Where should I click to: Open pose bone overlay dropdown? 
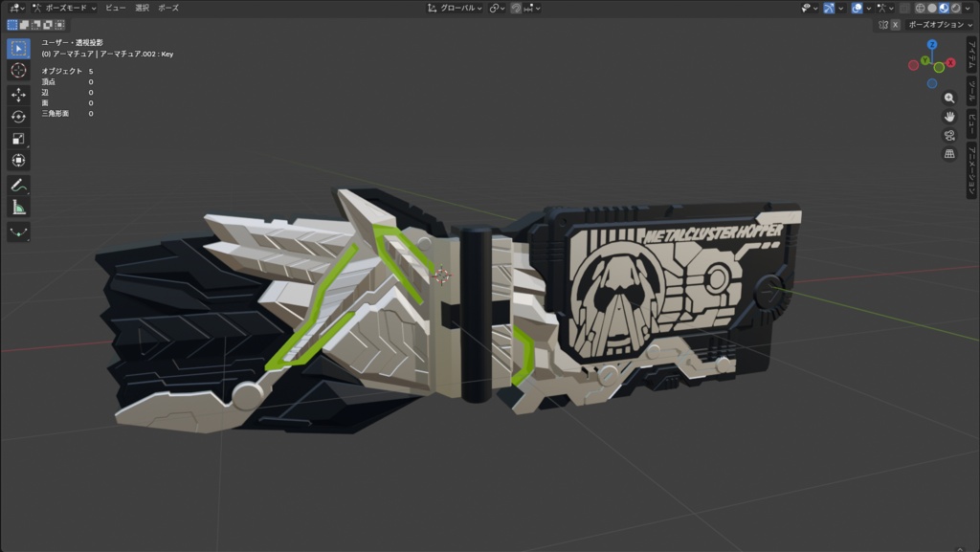coord(885,8)
